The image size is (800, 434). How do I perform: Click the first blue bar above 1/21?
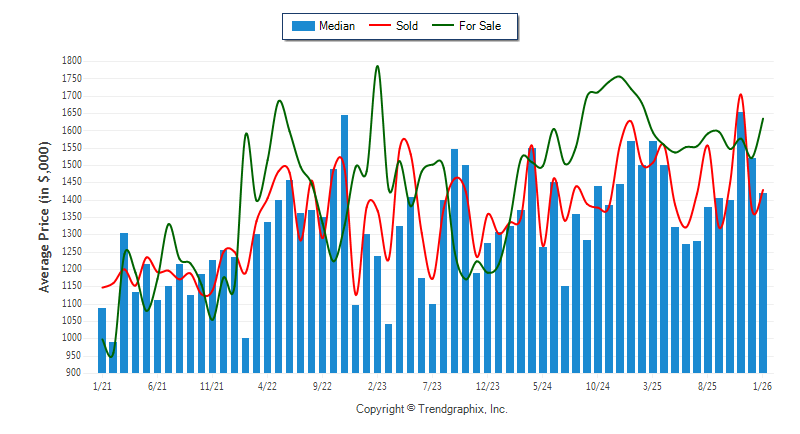pyautogui.click(x=102, y=340)
